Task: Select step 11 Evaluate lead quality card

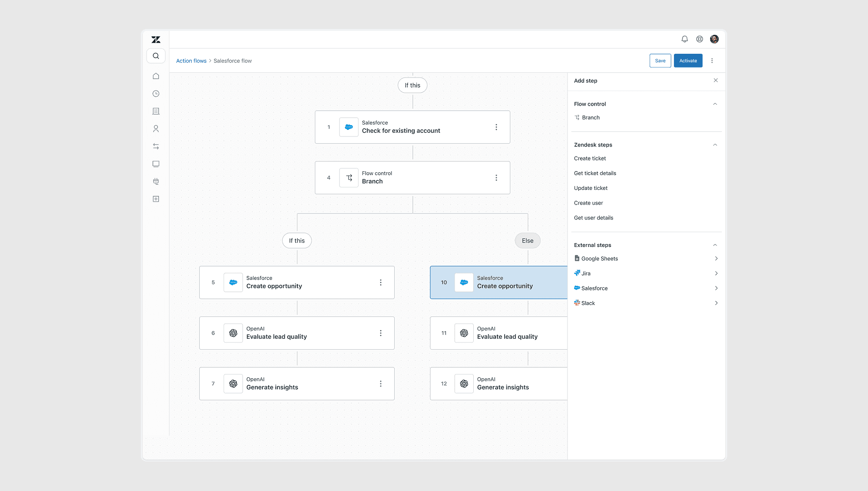Action: click(x=498, y=334)
